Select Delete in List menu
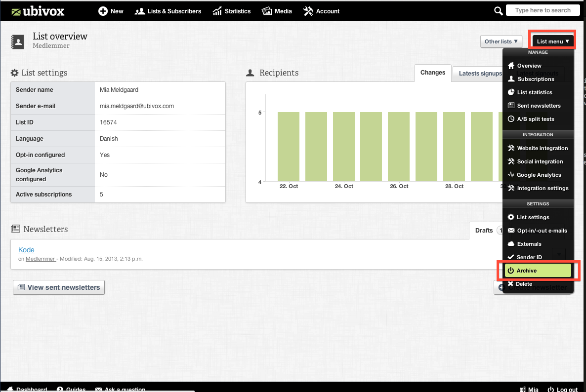The height and width of the screenshot is (392, 586). pyautogui.click(x=538, y=284)
